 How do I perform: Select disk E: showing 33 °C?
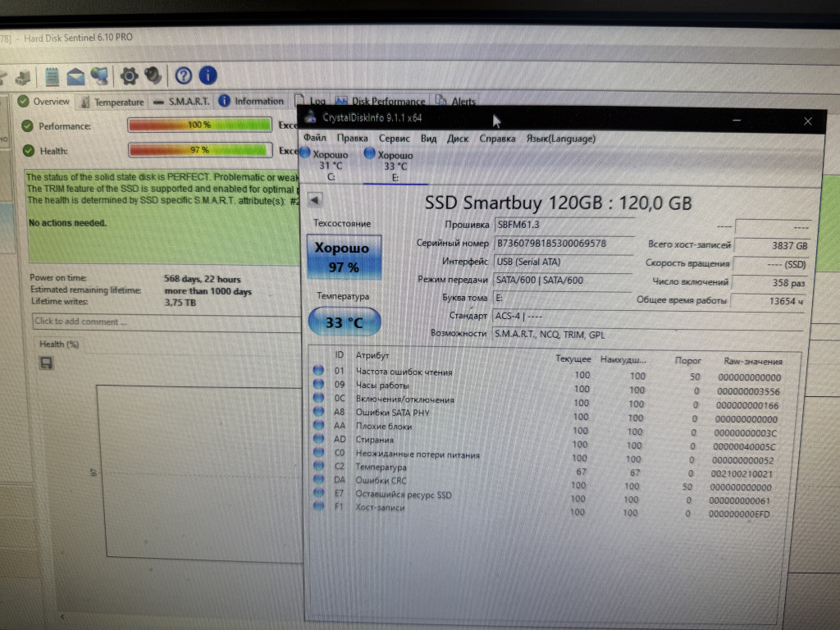pos(395,165)
